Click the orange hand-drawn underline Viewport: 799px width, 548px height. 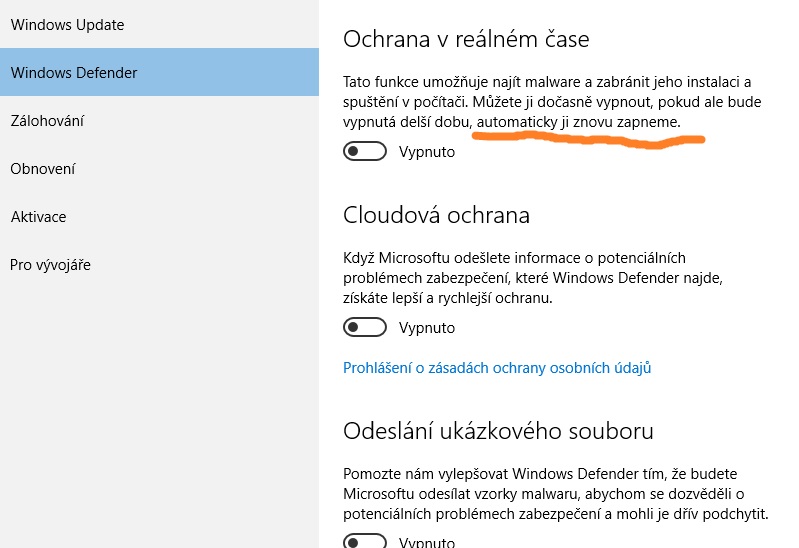coord(588,139)
